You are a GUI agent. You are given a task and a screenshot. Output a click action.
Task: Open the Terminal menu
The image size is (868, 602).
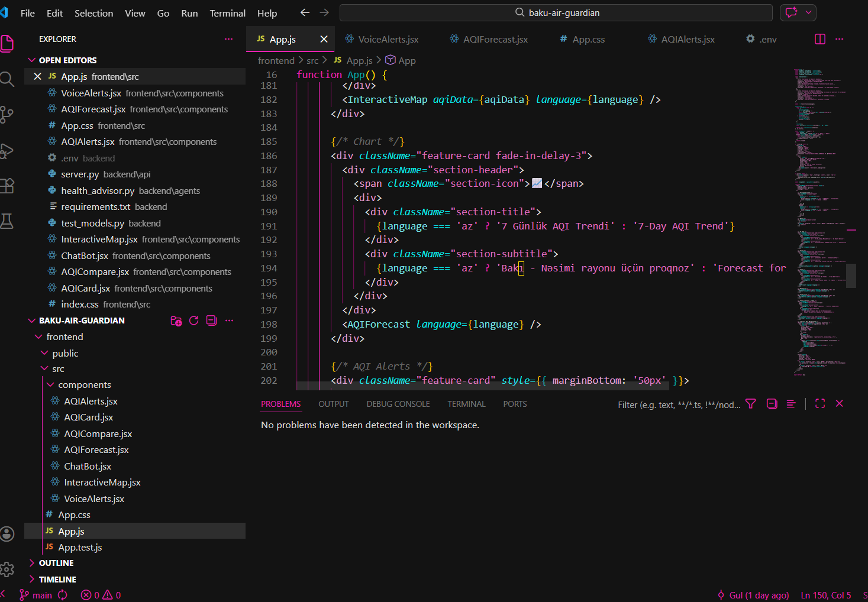[227, 13]
